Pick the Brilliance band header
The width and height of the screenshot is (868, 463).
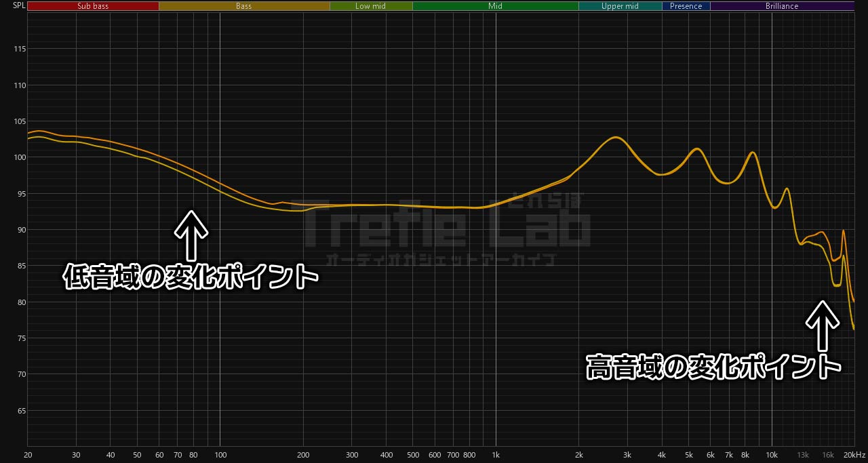(782, 6)
